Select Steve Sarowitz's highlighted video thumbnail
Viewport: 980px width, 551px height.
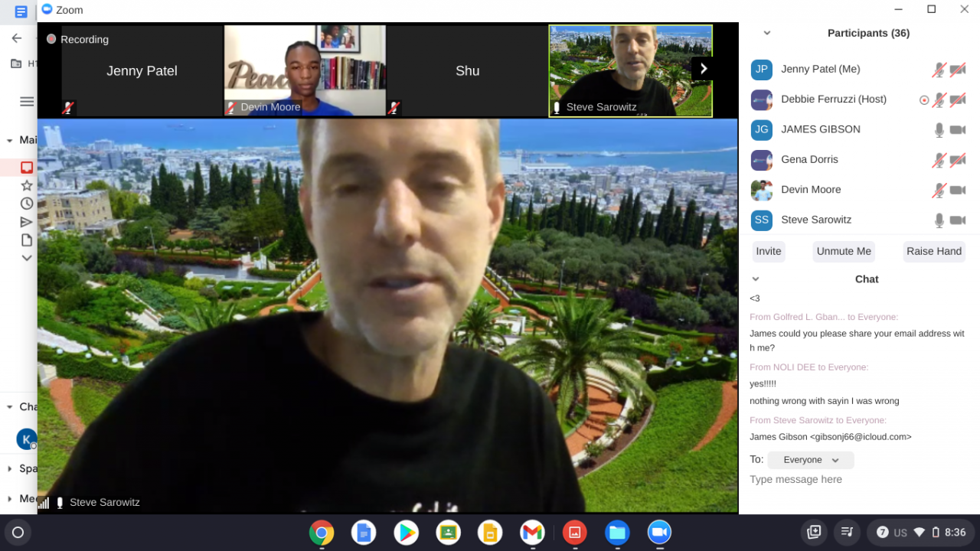[631, 70]
